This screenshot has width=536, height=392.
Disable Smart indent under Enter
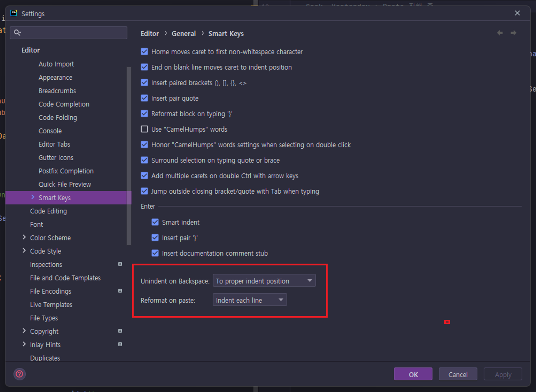coord(155,222)
